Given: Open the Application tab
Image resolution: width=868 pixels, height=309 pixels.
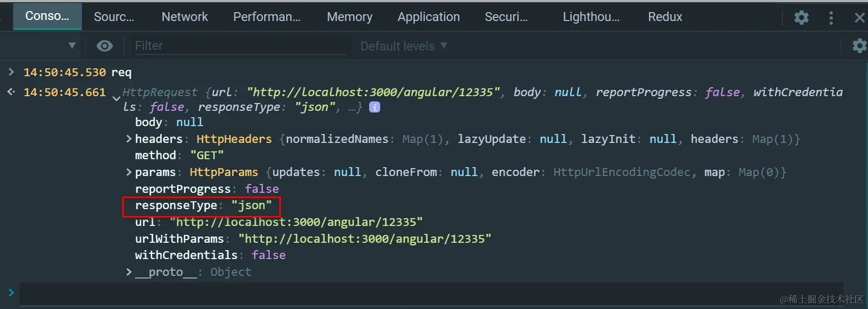Looking at the screenshot, I should [x=428, y=17].
